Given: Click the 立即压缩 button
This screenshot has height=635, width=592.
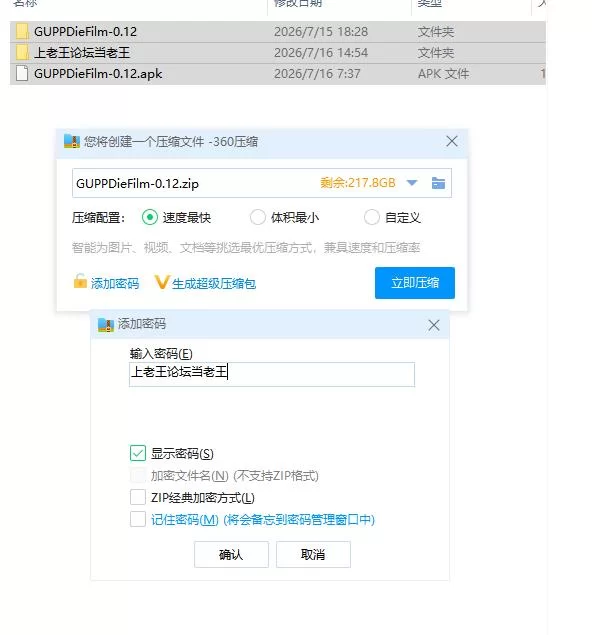Looking at the screenshot, I should click(415, 283).
